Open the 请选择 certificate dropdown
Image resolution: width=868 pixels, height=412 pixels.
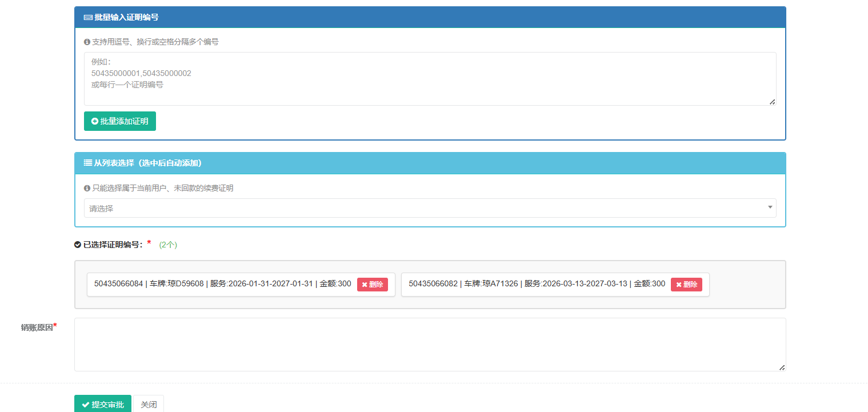(x=423, y=209)
